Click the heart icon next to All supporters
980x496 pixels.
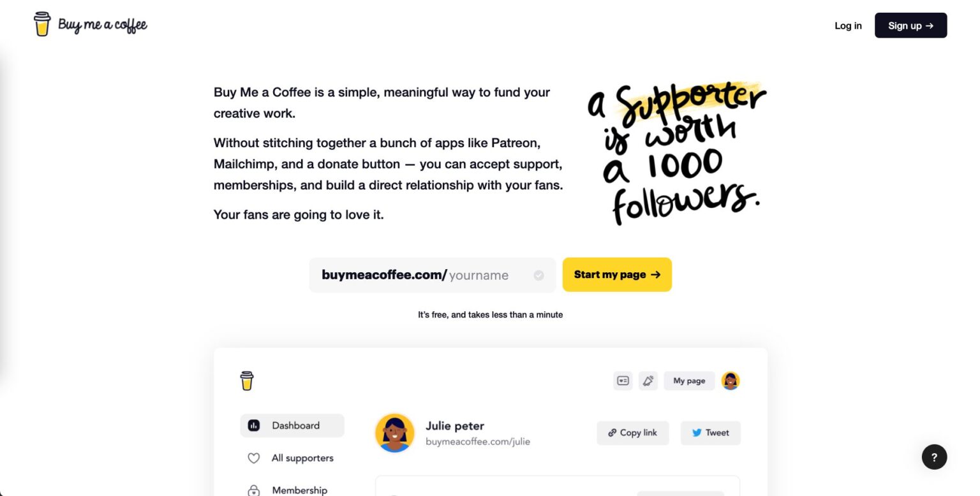click(254, 458)
